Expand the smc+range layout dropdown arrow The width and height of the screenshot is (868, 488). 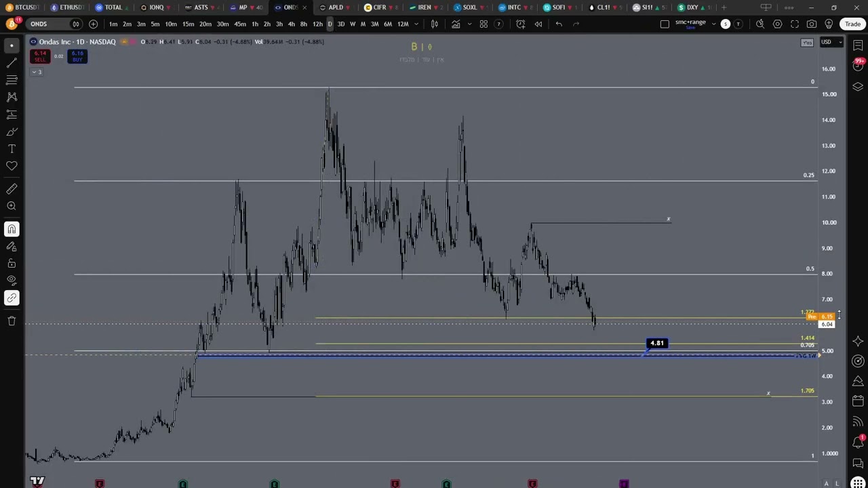coord(713,24)
